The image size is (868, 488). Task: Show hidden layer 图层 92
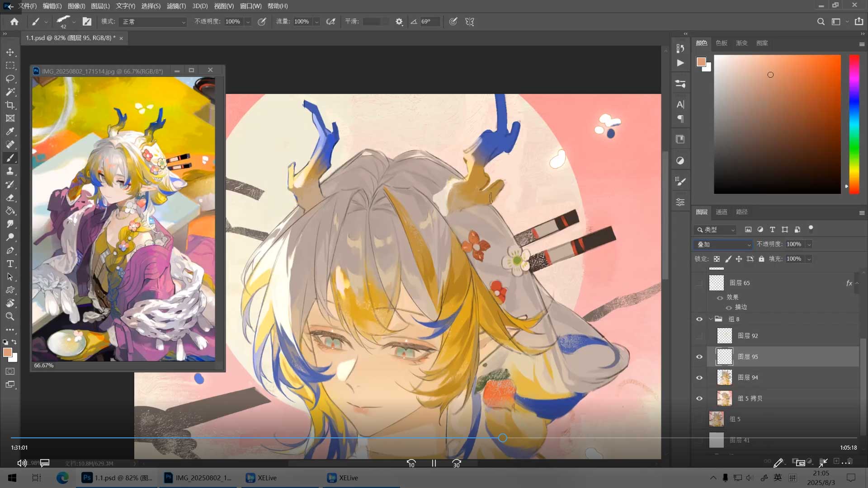point(699,336)
